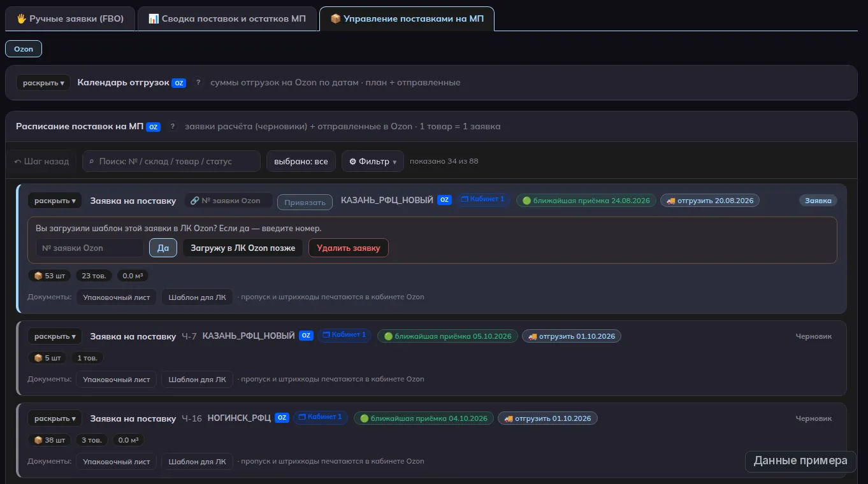Expand draft request Ч-16
The image size is (868, 484).
55,418
